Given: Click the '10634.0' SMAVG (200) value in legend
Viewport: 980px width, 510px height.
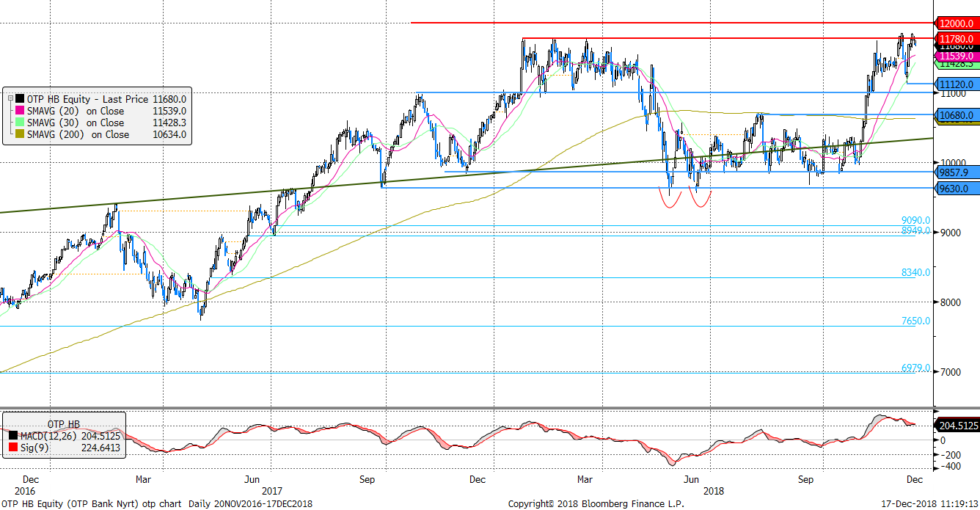Looking at the screenshot, I should tap(169, 134).
